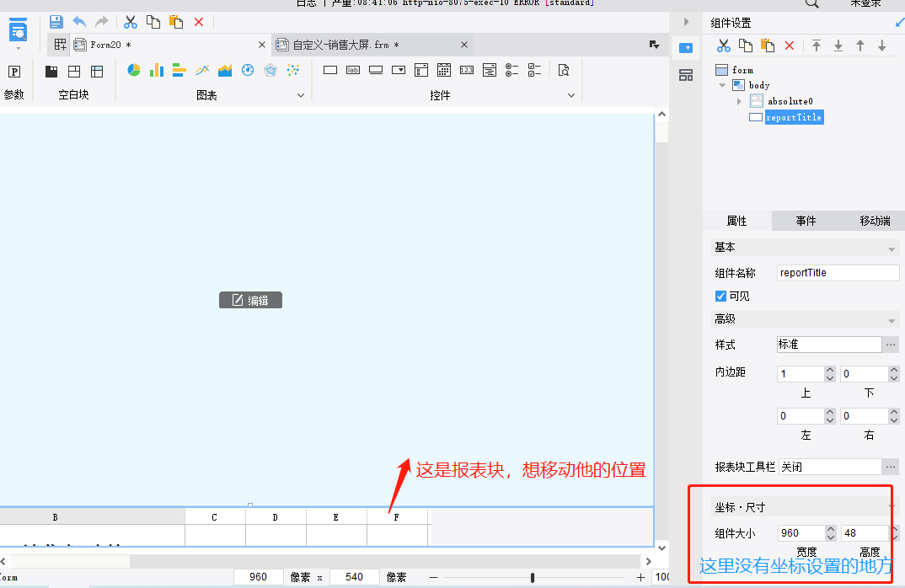Screen dimensions: 905x588
Task: Expand the 图表 chart gallery dropdown
Action: pos(301,95)
